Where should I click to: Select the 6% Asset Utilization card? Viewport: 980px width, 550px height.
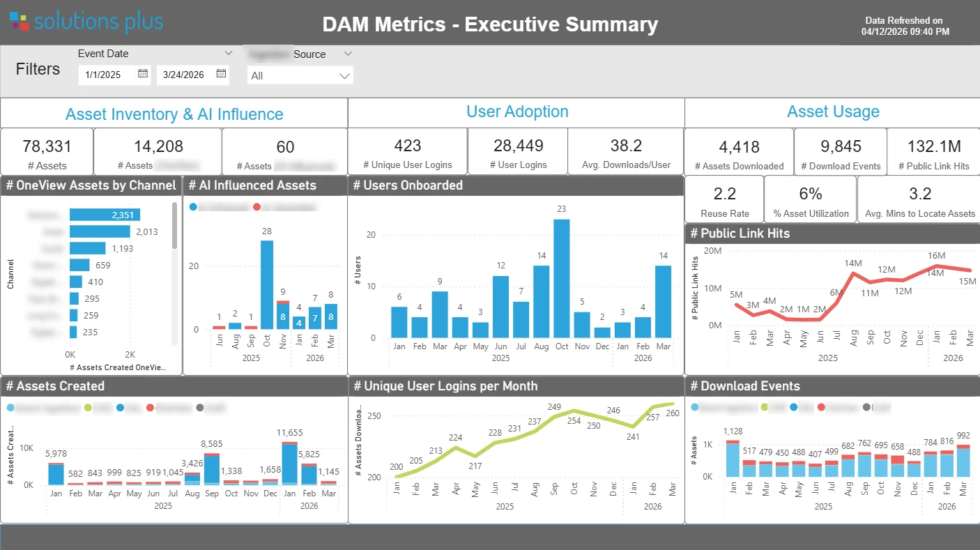(x=811, y=199)
